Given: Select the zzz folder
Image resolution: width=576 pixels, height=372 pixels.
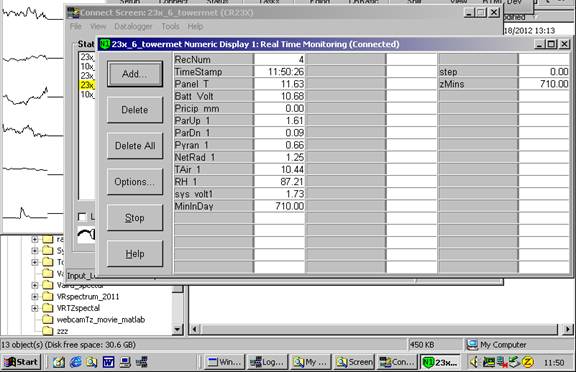Looking at the screenshot, I should tap(62, 331).
